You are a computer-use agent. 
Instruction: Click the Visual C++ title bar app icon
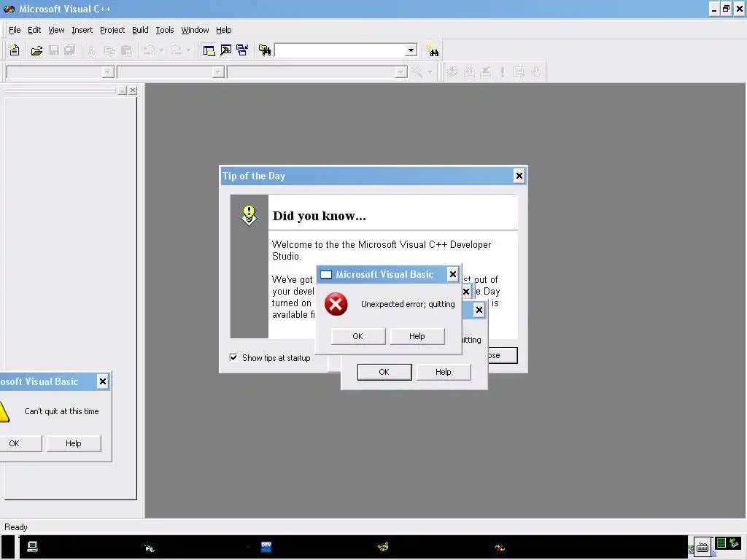pyautogui.click(x=9, y=9)
